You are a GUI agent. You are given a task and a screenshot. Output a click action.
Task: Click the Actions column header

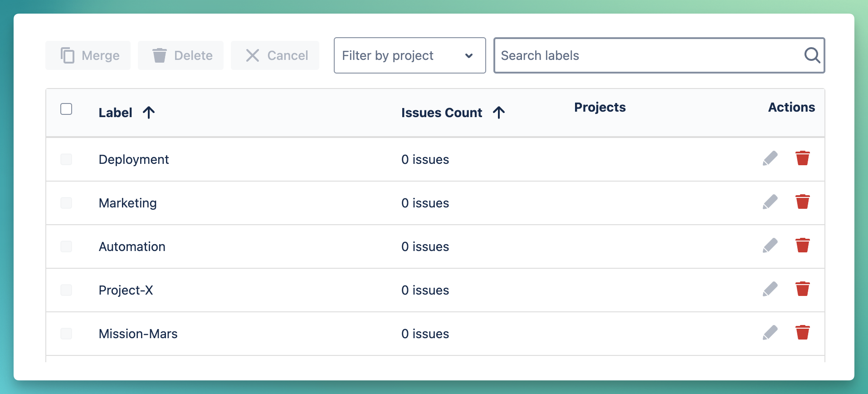point(791,107)
